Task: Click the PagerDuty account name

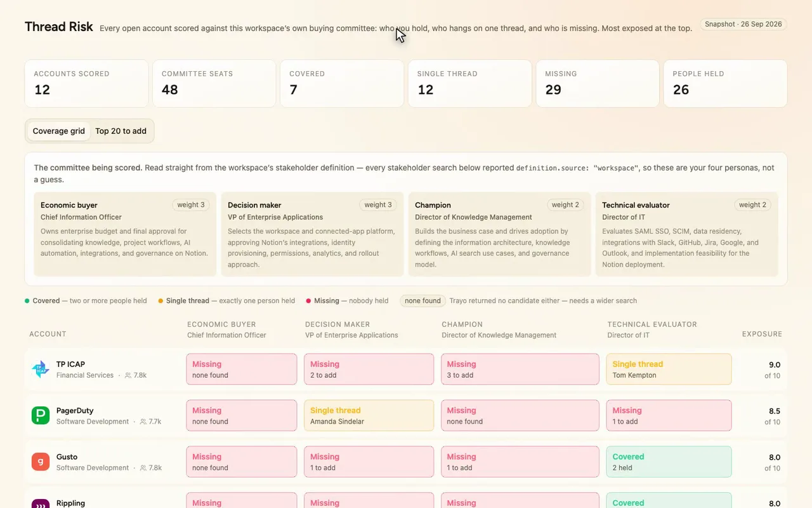Action: point(75,411)
